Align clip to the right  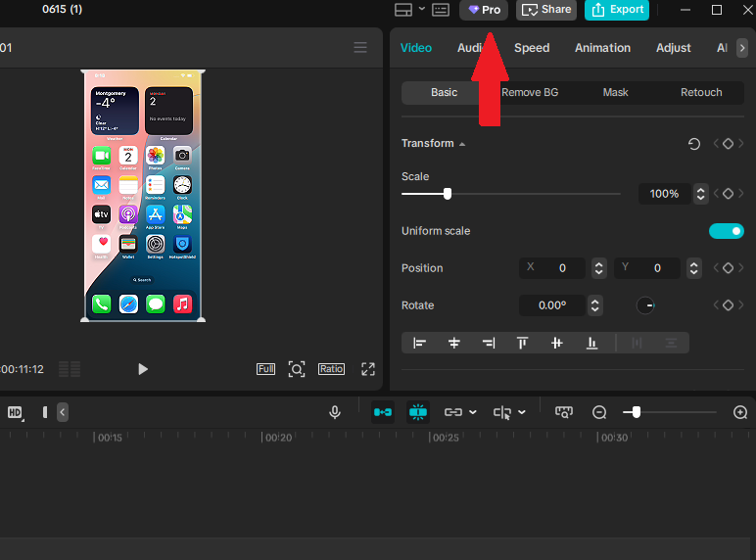[489, 343]
